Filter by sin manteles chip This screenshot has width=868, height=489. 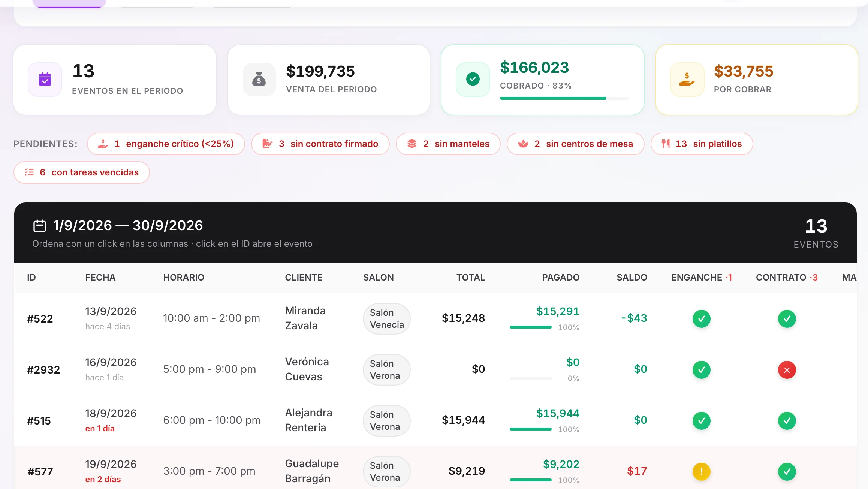(x=448, y=144)
